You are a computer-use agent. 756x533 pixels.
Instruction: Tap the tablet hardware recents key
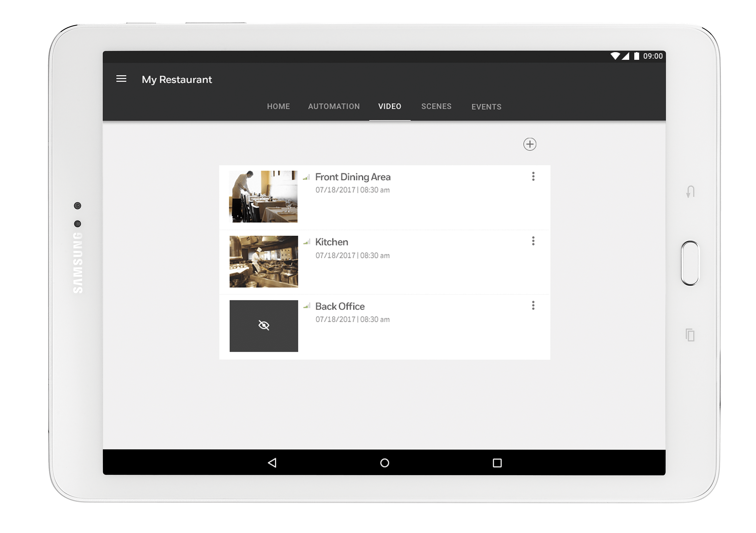(x=690, y=335)
